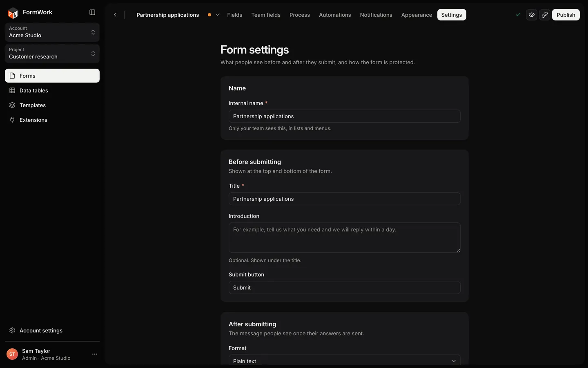Select the Settings tab
The image size is (588, 368).
click(x=452, y=15)
